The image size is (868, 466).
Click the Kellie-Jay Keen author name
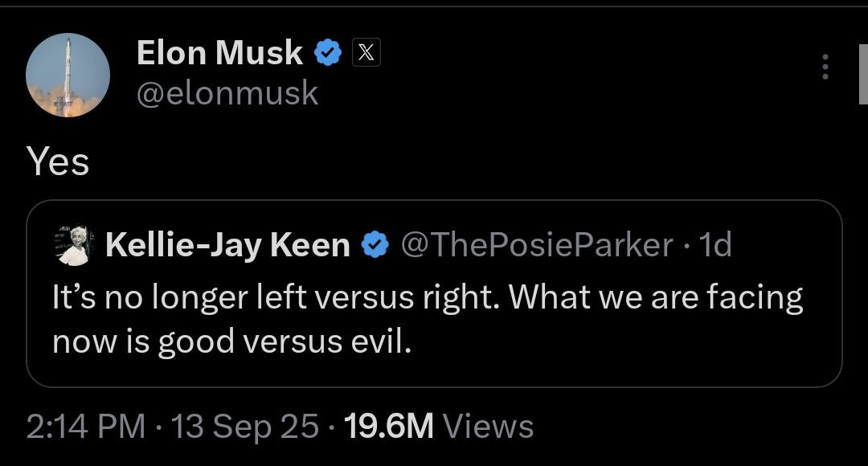pyautogui.click(x=227, y=245)
